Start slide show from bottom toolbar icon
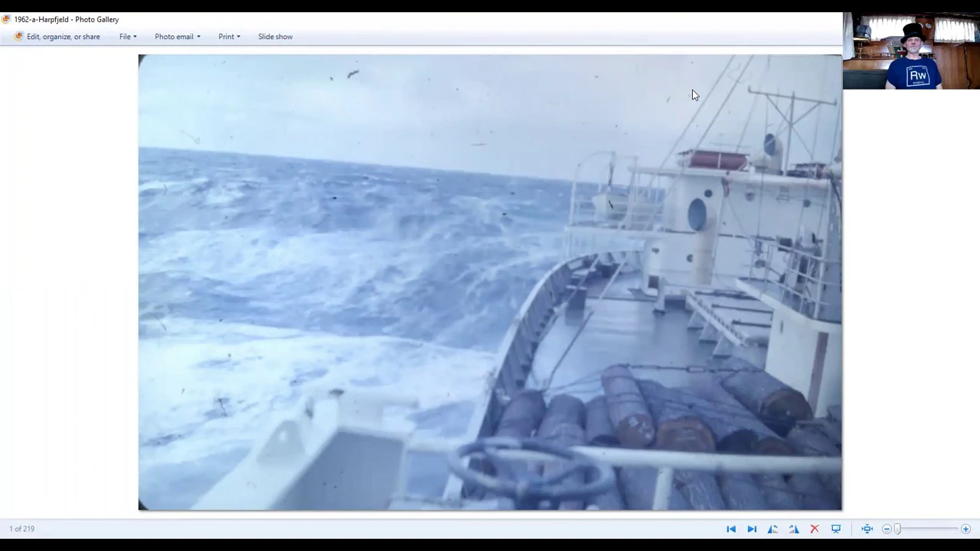This screenshot has height=551, width=980. pos(836,529)
